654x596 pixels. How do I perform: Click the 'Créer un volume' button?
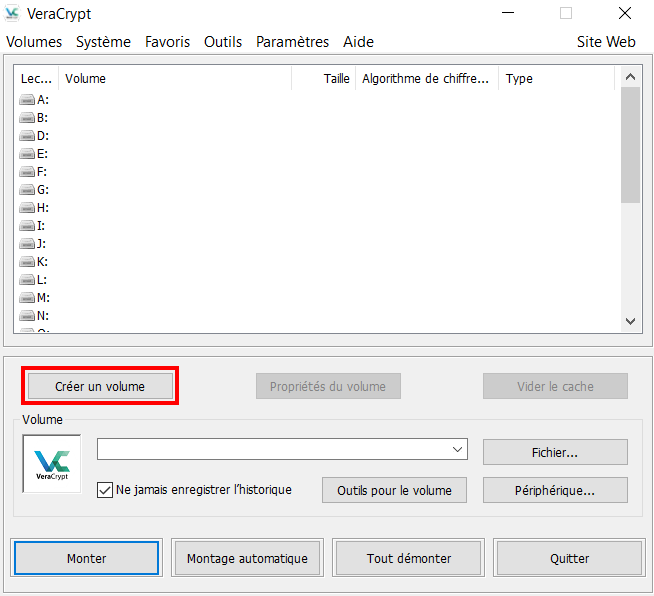click(x=100, y=386)
